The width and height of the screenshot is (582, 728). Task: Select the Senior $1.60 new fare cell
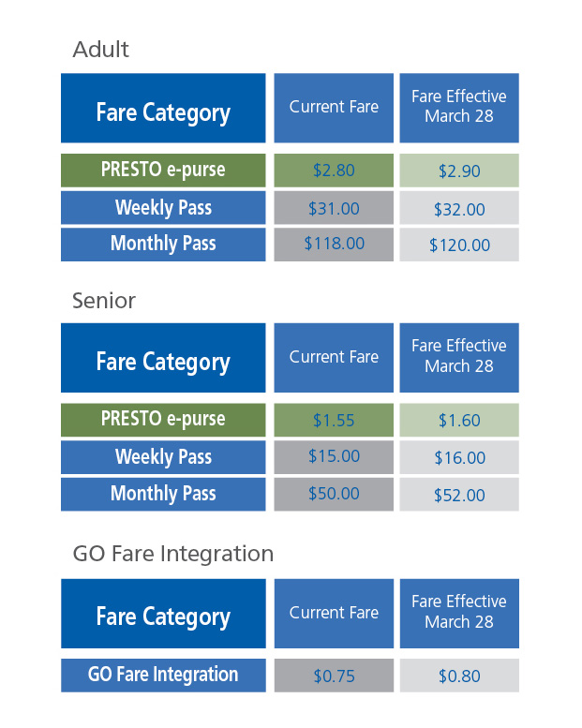pos(459,420)
